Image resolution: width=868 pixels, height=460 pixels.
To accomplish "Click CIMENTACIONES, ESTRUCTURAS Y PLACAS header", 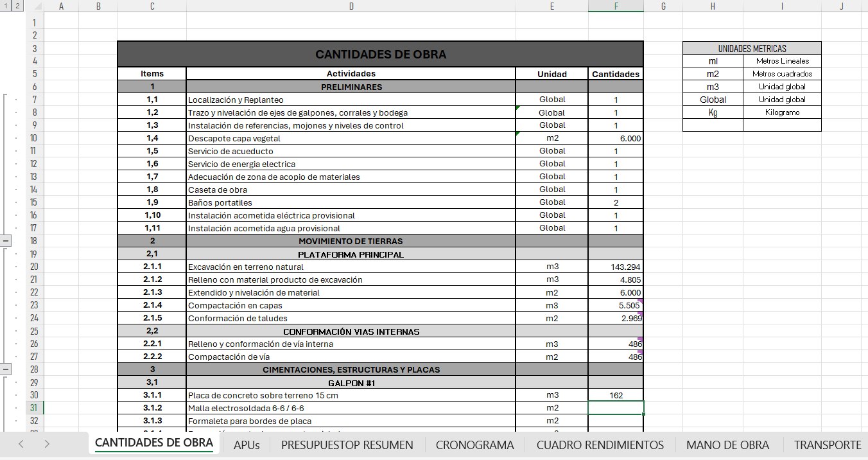I will click(351, 369).
